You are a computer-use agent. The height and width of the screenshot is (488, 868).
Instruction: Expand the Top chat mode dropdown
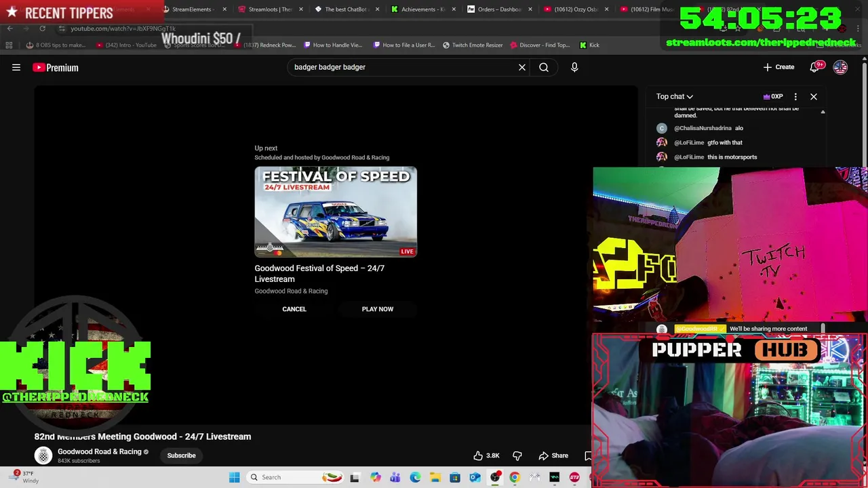[674, 96]
